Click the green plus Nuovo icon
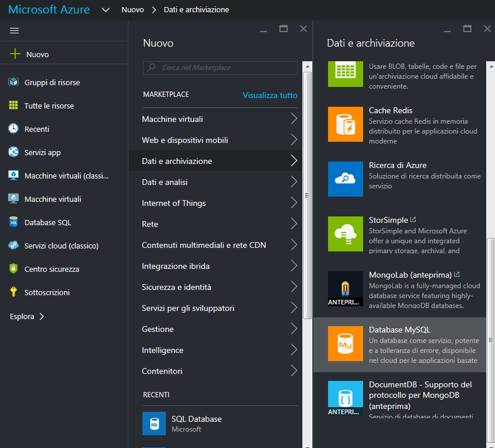The width and height of the screenshot is (495, 448). tap(15, 54)
